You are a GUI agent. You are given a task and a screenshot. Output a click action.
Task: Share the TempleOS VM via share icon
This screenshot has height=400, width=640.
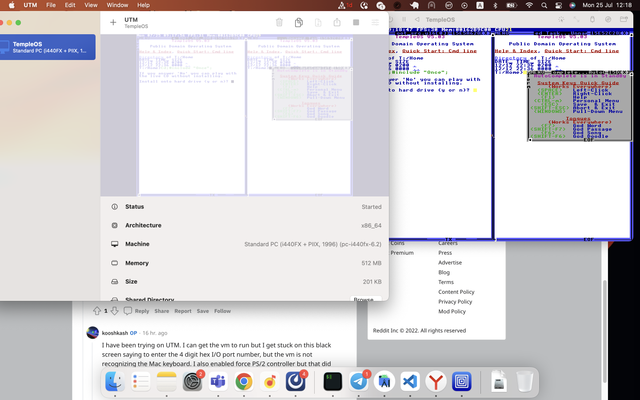click(337, 22)
